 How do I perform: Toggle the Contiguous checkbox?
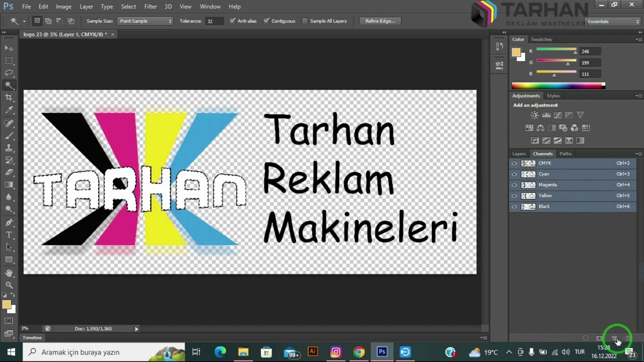[x=266, y=21]
